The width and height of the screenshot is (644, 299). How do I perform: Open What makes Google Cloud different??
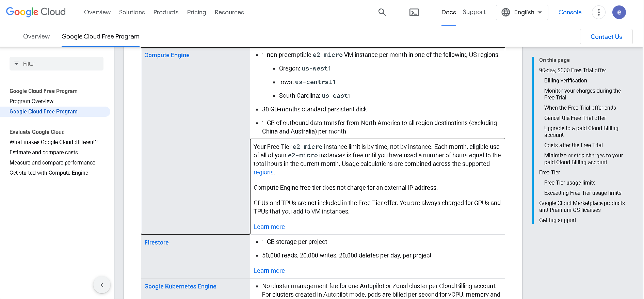(53, 142)
